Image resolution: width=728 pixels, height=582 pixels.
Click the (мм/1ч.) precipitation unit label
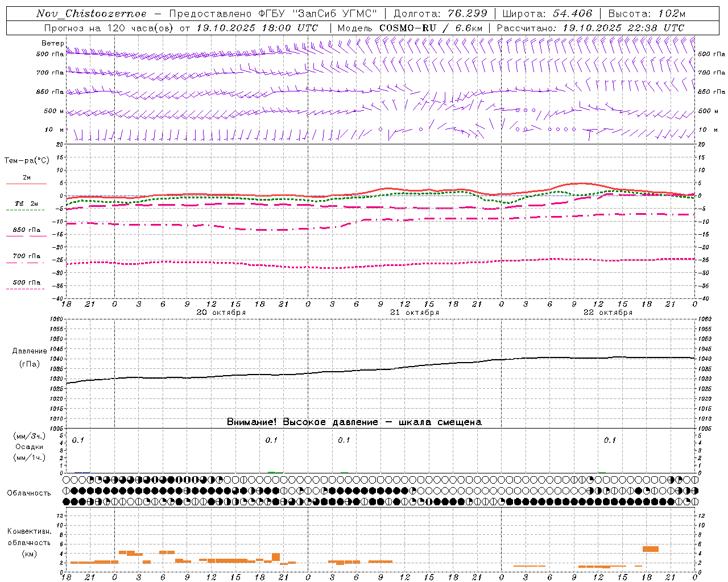(x=30, y=458)
